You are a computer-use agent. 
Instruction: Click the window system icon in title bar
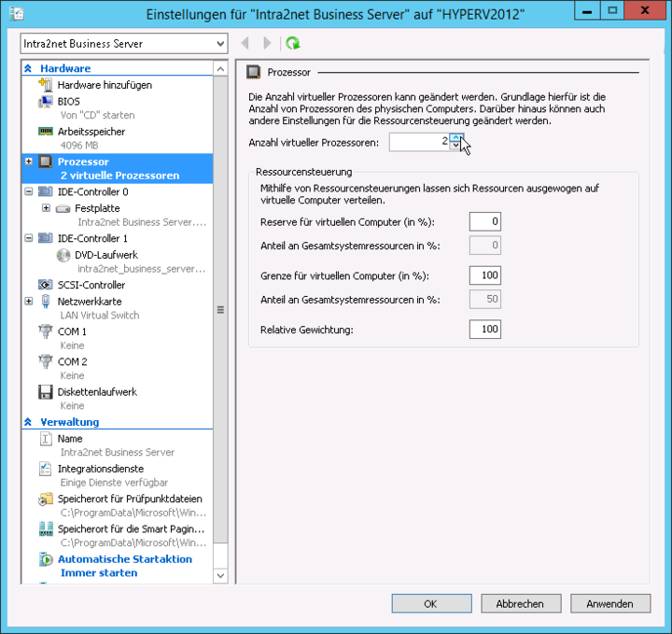(x=16, y=14)
